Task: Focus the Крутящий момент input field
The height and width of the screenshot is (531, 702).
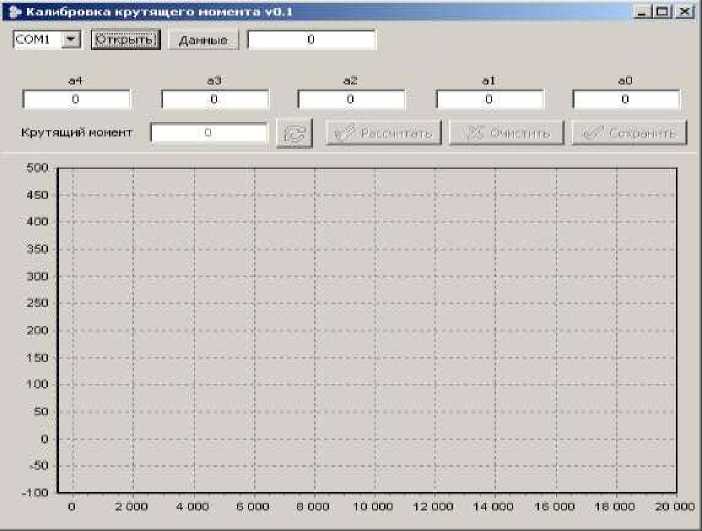Action: point(209,133)
